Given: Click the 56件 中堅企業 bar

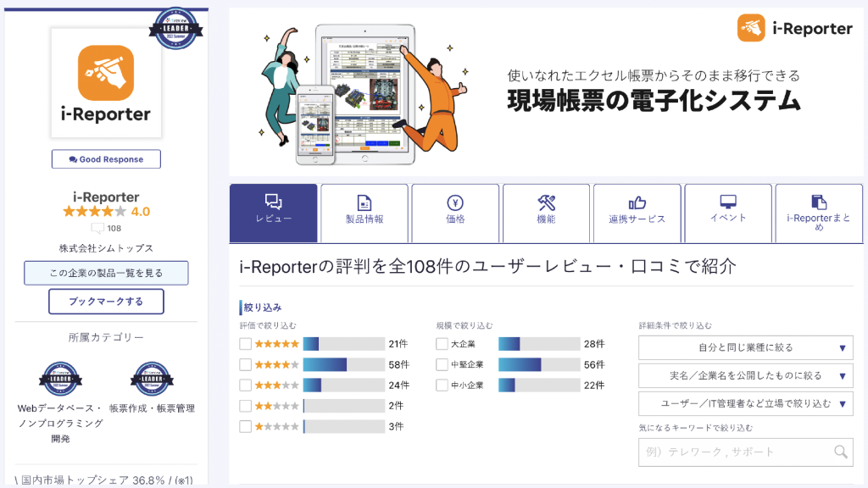Looking at the screenshot, I should (540, 364).
